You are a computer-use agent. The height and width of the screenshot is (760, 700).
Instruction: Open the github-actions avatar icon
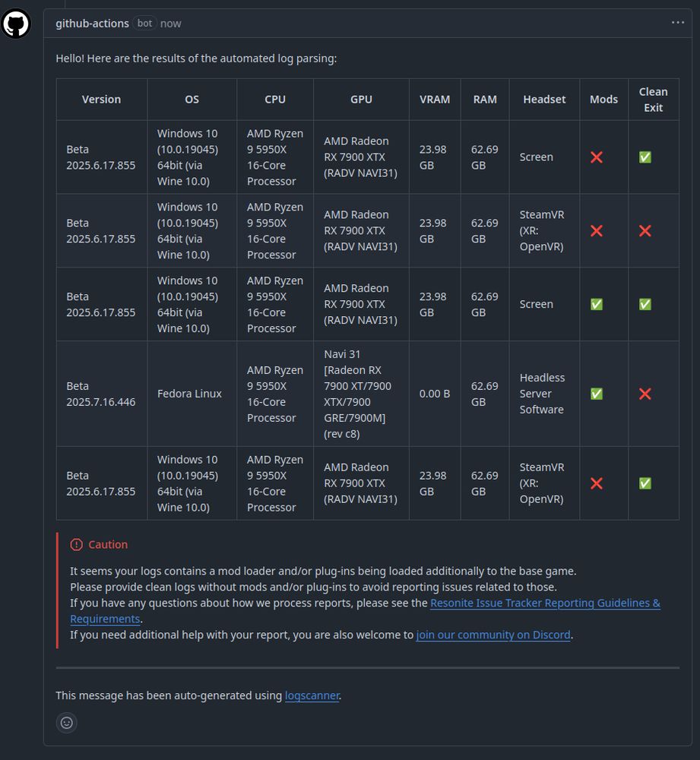[15, 24]
